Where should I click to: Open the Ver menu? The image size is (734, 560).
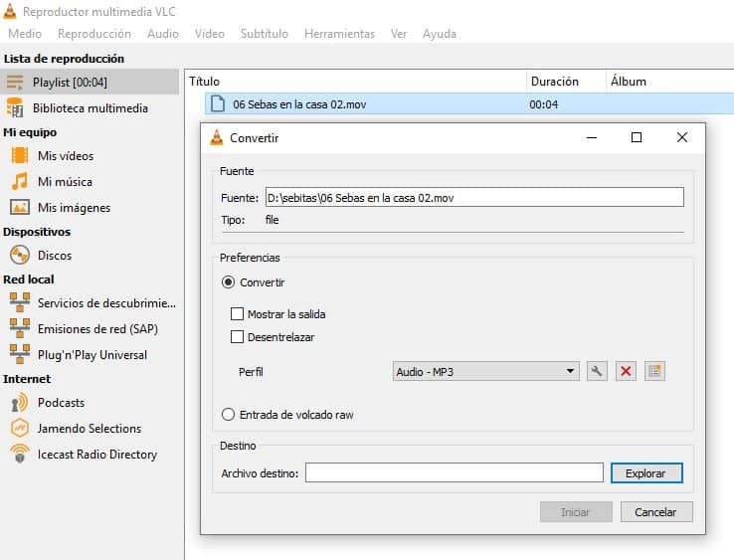399,34
